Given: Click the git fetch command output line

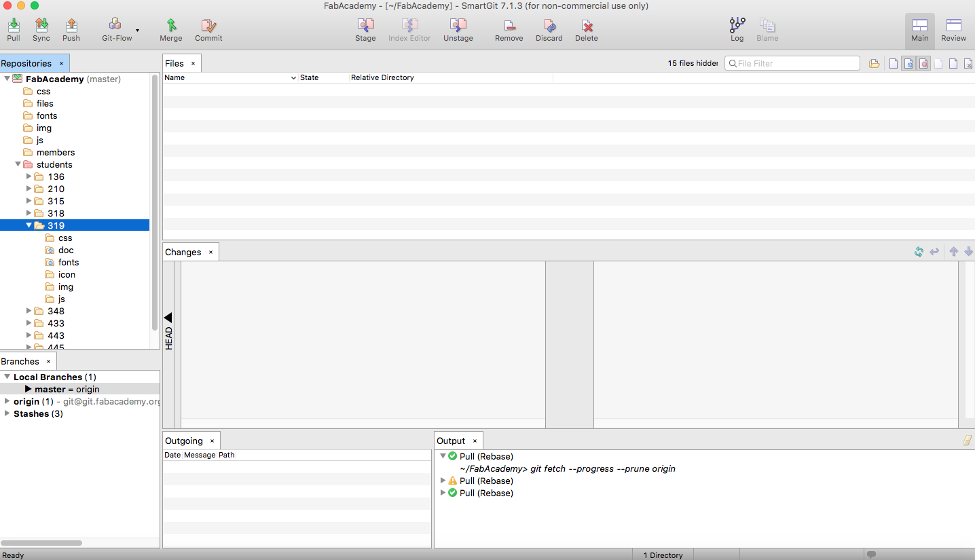Looking at the screenshot, I should (x=567, y=468).
